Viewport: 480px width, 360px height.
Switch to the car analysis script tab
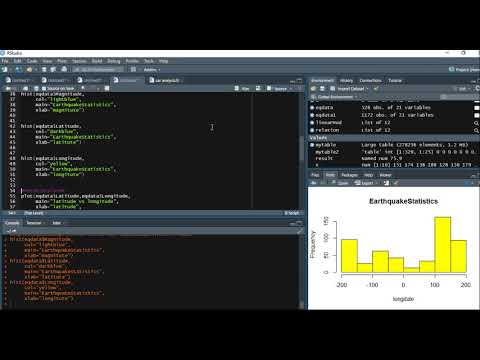[x=165, y=80]
